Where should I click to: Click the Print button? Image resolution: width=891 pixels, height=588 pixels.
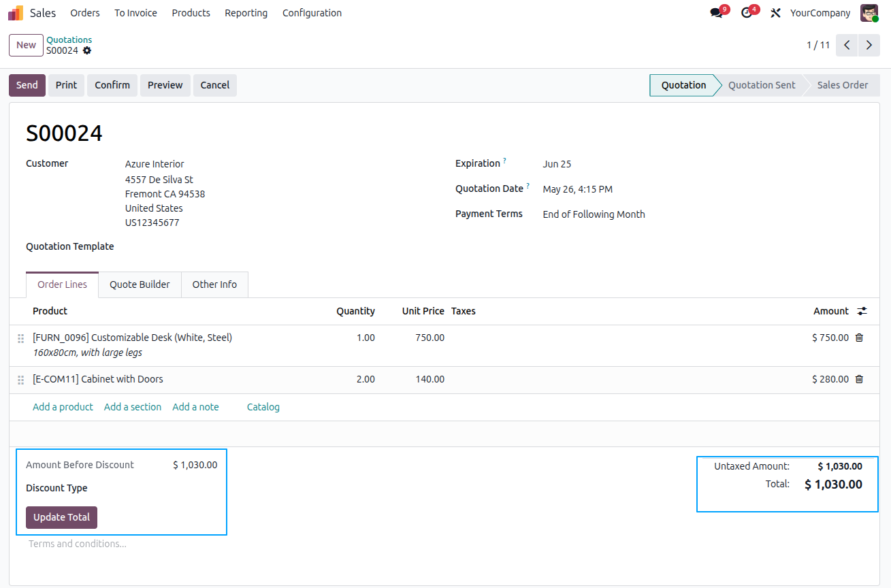[66, 85]
